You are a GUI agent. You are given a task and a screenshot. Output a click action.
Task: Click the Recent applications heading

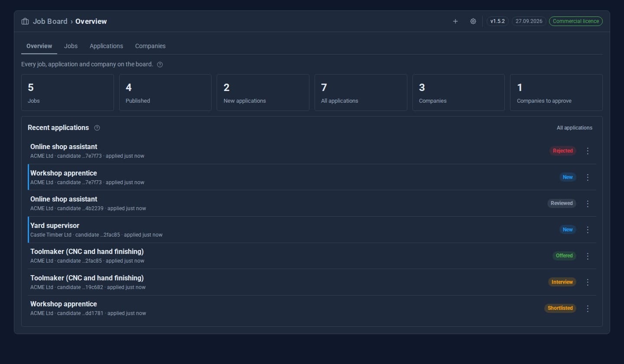pos(58,128)
